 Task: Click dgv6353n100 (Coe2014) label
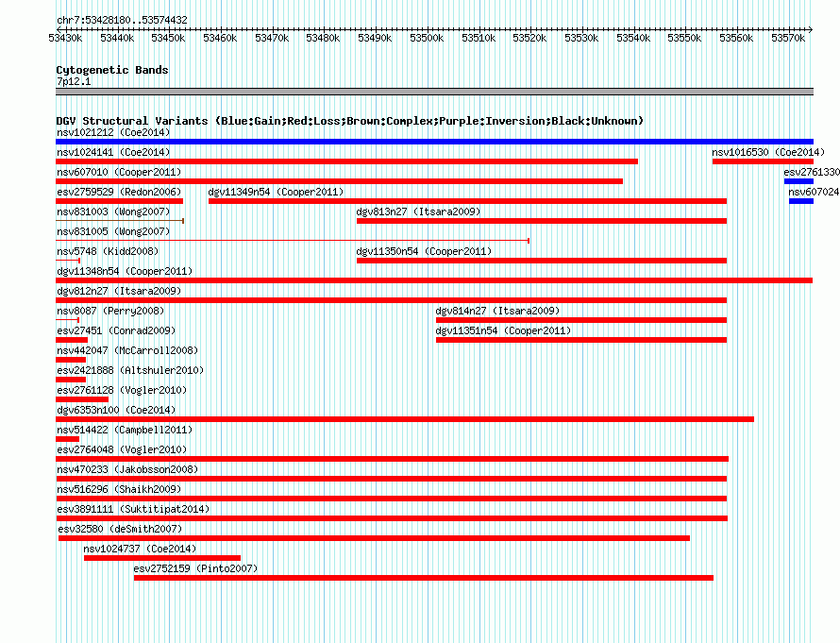click(x=116, y=410)
